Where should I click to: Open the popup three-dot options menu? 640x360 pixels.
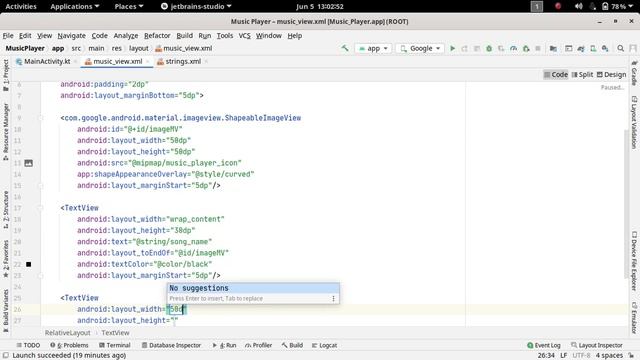(333, 298)
